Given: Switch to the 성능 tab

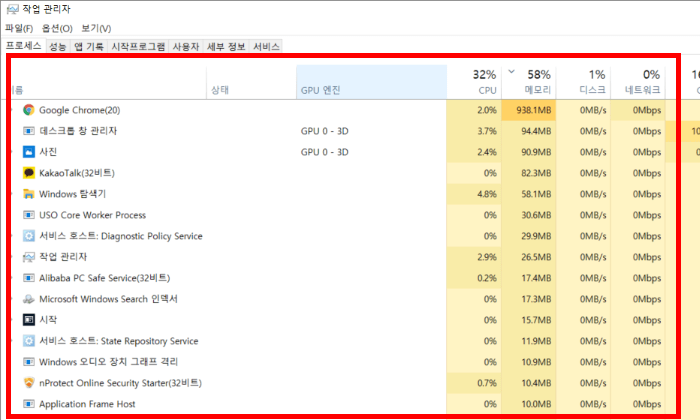Looking at the screenshot, I should 58,46.
